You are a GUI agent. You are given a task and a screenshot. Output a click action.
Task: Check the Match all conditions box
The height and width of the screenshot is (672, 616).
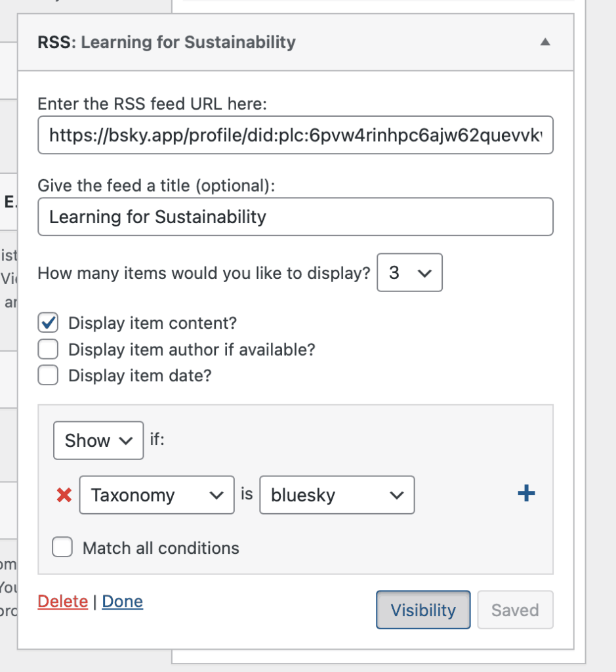pyautogui.click(x=62, y=548)
